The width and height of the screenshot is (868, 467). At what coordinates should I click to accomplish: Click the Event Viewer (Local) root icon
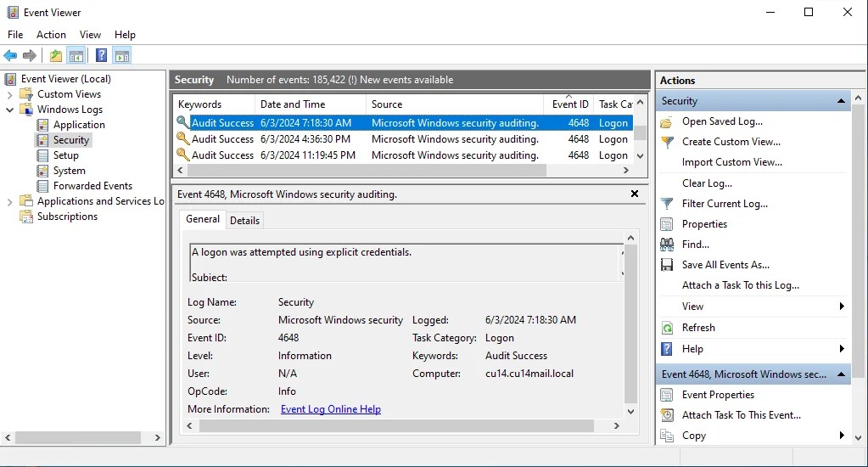[x=10, y=79]
